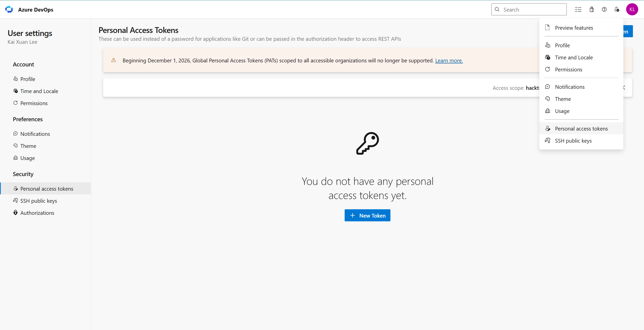Select Notifications in the dropdown menu
Image resolution: width=644 pixels, height=330 pixels.
click(581, 87)
